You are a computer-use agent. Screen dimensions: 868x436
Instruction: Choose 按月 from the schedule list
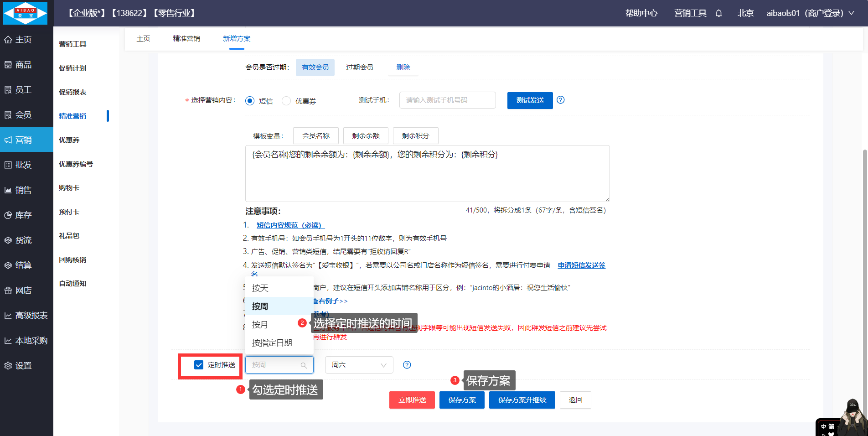(x=260, y=325)
